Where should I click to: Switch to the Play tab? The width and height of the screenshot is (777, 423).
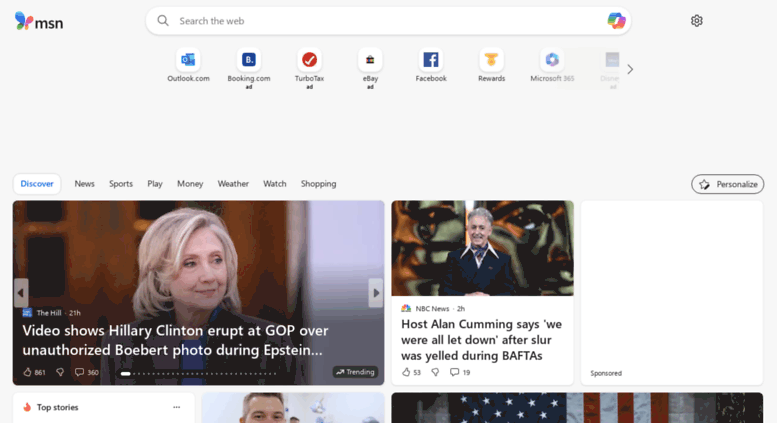tap(155, 184)
